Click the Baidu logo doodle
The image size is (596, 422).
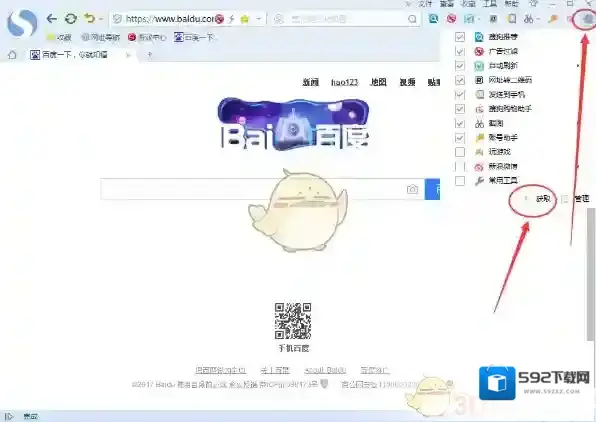(x=293, y=124)
